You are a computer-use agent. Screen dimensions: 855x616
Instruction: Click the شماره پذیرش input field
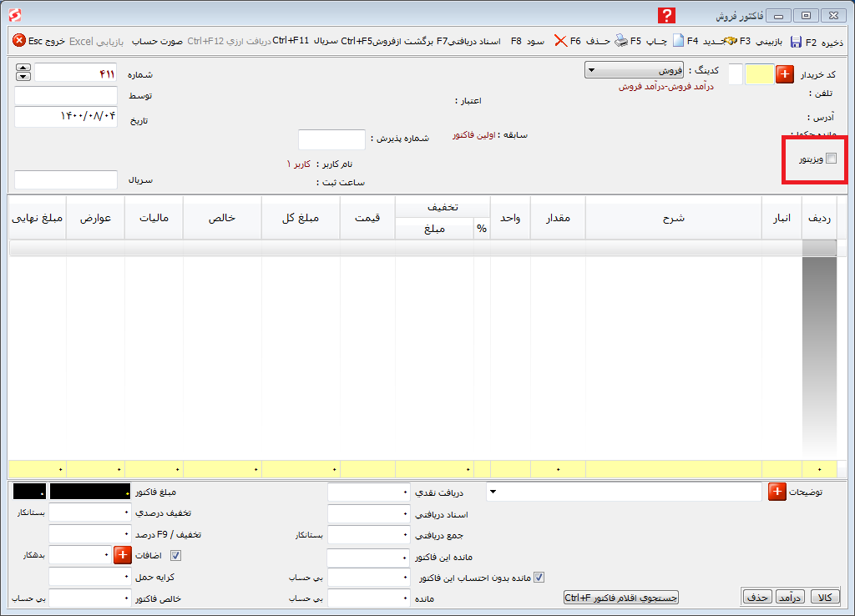click(331, 139)
